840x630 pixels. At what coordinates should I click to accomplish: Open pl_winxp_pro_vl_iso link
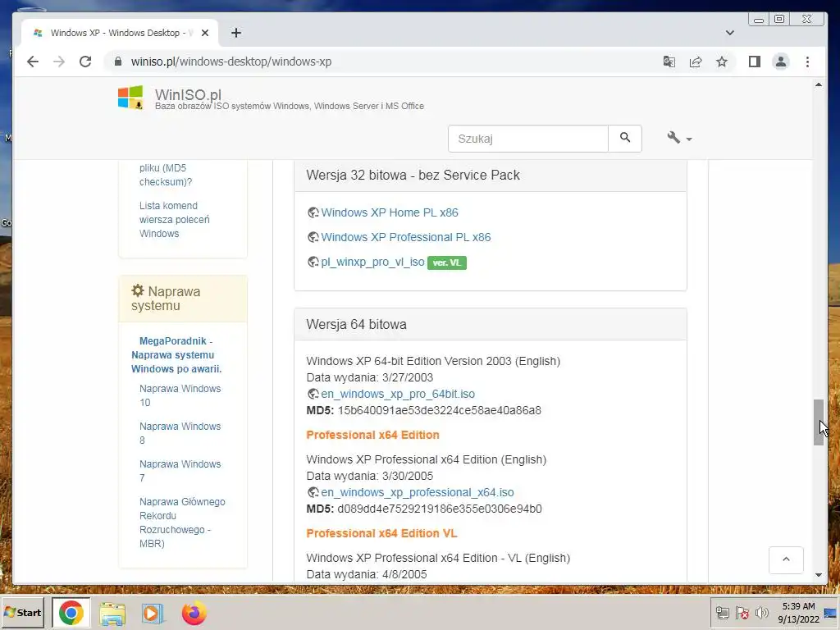click(x=372, y=262)
